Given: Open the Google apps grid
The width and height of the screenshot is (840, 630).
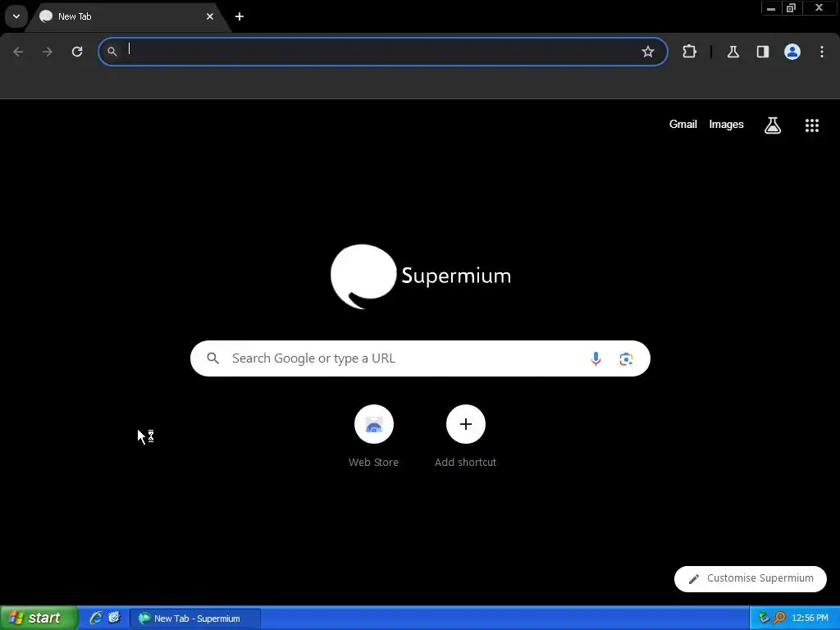Looking at the screenshot, I should pos(811,126).
